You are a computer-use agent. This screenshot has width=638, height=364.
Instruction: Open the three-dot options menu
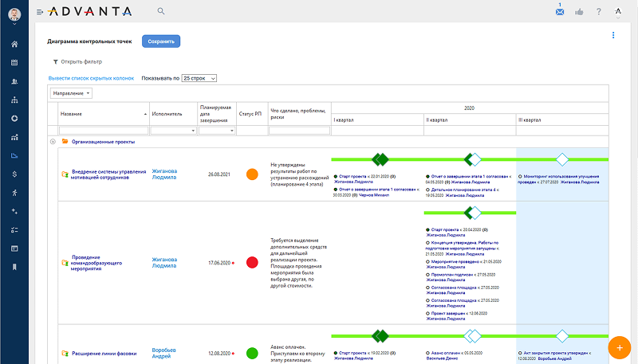(612, 35)
